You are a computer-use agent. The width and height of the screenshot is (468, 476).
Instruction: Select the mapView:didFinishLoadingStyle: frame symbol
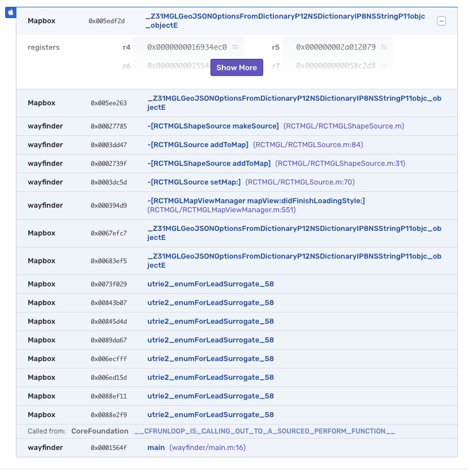click(256, 200)
